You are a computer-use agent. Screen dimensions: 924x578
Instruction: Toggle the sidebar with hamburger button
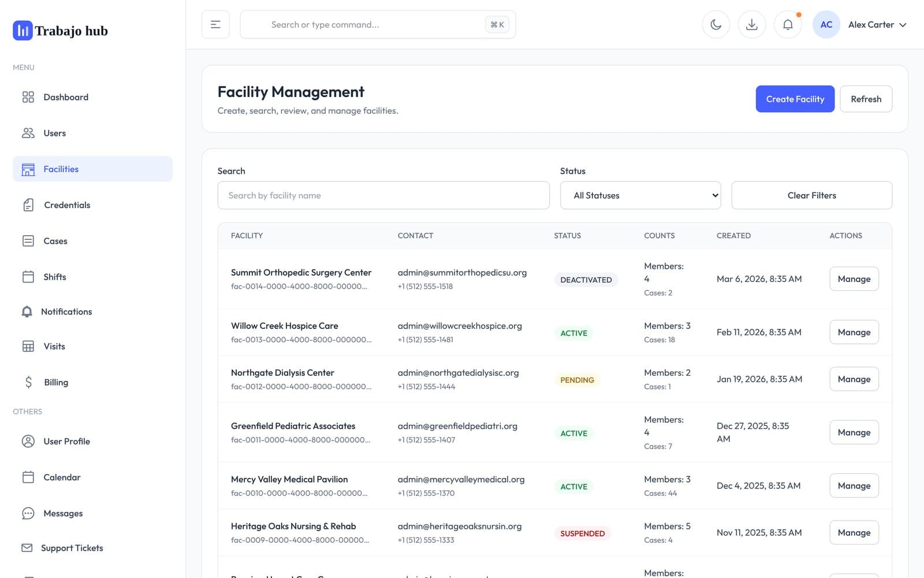click(215, 24)
